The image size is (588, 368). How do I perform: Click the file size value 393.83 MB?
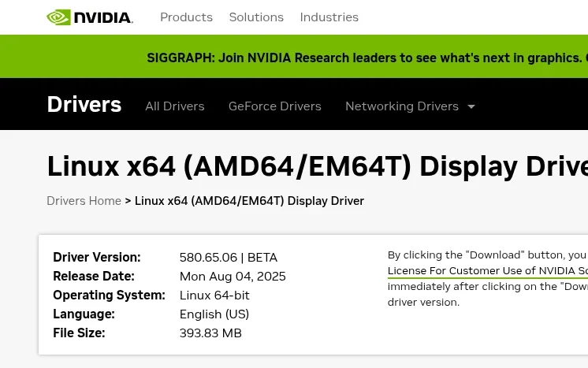click(x=210, y=333)
